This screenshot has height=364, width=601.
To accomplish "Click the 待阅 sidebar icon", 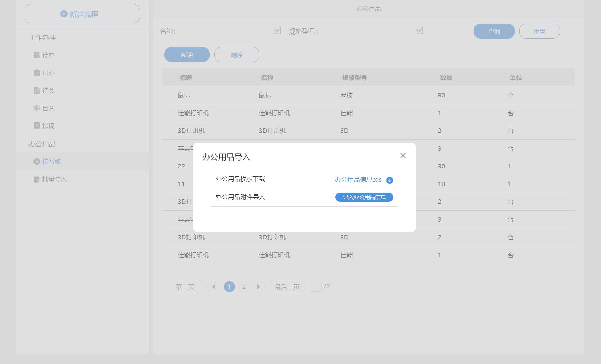I will (37, 90).
